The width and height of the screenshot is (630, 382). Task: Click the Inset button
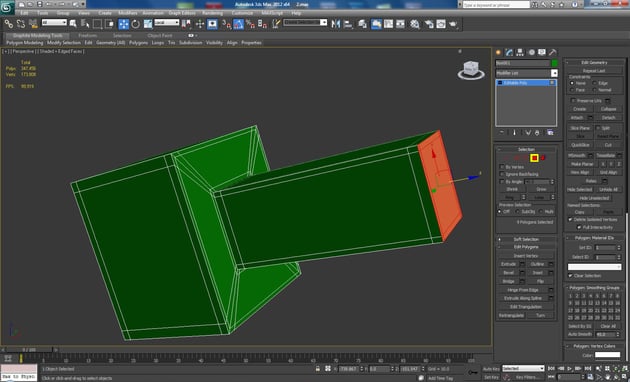click(x=538, y=272)
